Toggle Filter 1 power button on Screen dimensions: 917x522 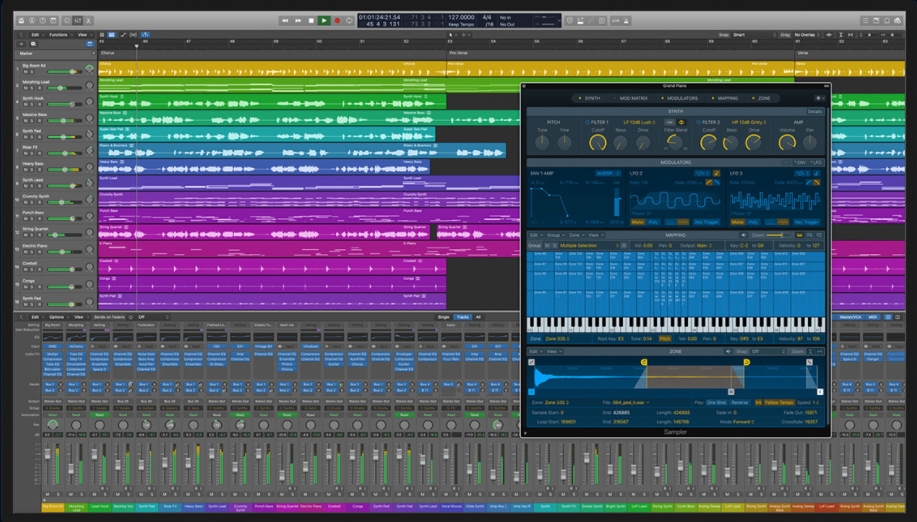[x=587, y=122]
